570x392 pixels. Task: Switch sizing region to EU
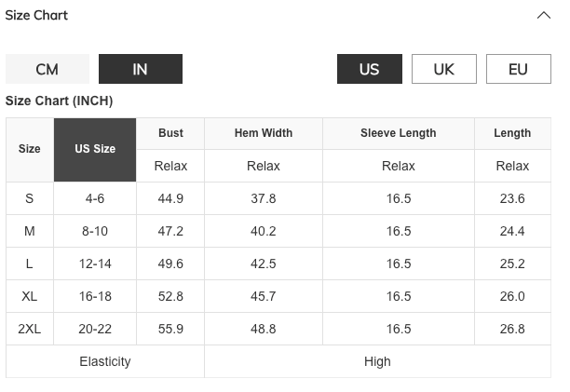(518, 70)
